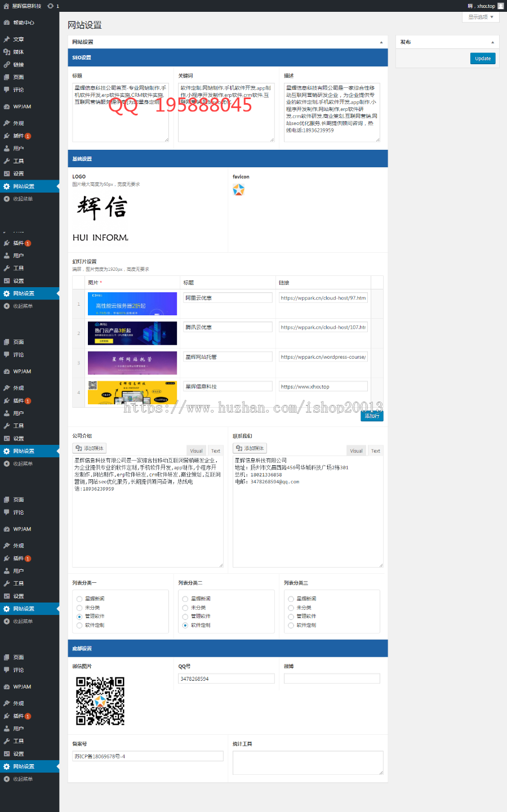Click the 嗨, xhxx.top account link
507x812 pixels.
pos(481,6)
